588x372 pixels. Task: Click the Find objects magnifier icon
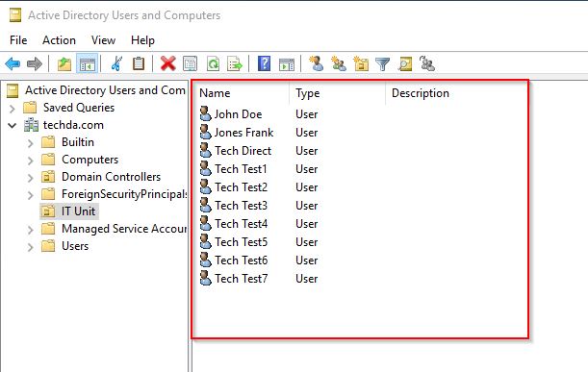pyautogui.click(x=405, y=64)
